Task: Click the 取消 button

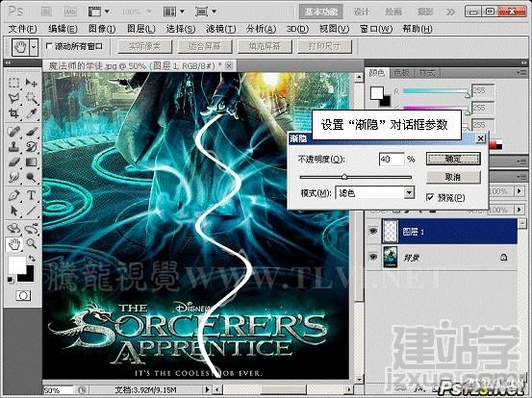Action: tap(453, 177)
